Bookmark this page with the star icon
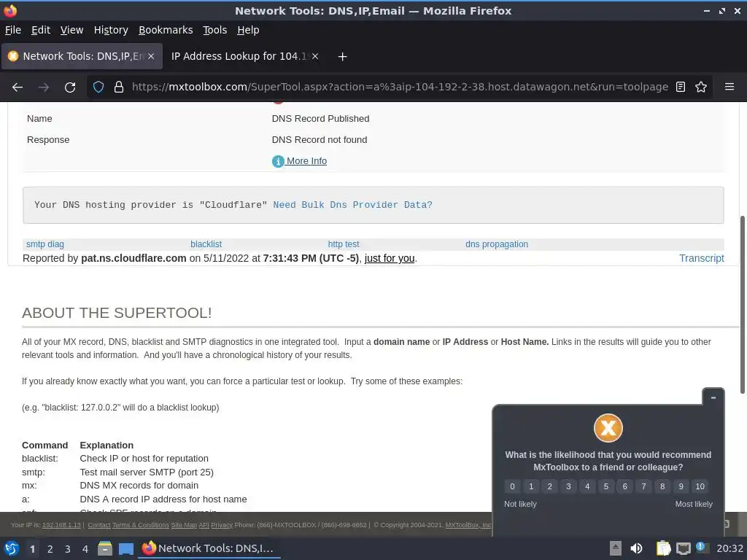747x560 pixels. click(701, 87)
